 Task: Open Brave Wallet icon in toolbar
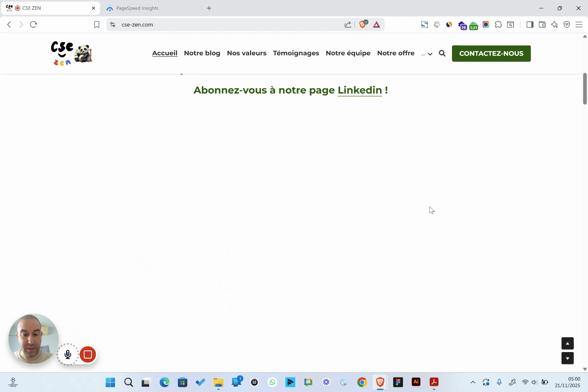(x=542, y=24)
